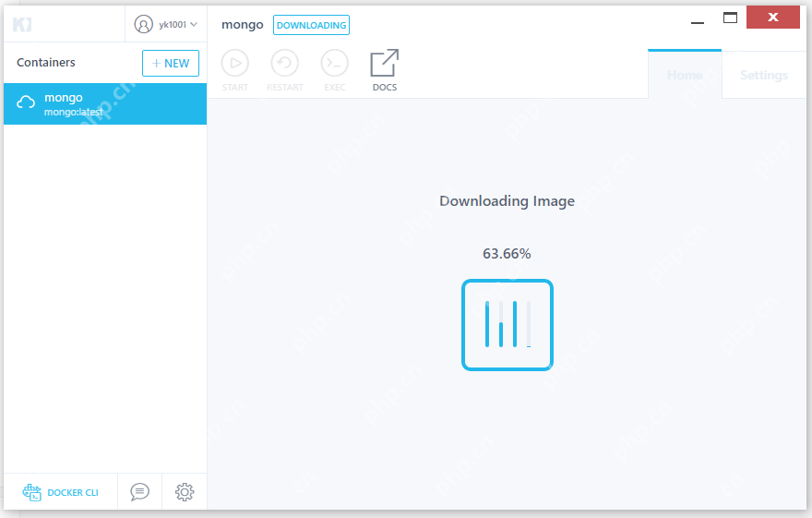Click the cloud icon beside mongo
Screen dimensions: 812x518
pyautogui.click(x=26, y=102)
